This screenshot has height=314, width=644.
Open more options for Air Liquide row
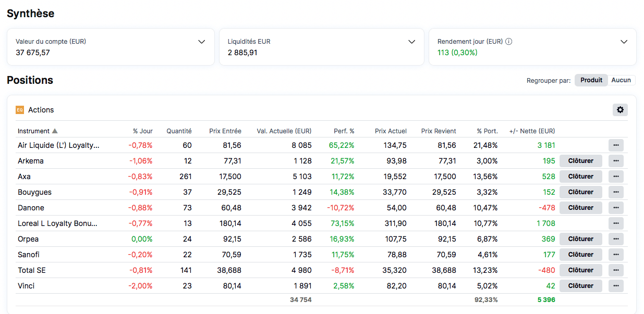[616, 145]
